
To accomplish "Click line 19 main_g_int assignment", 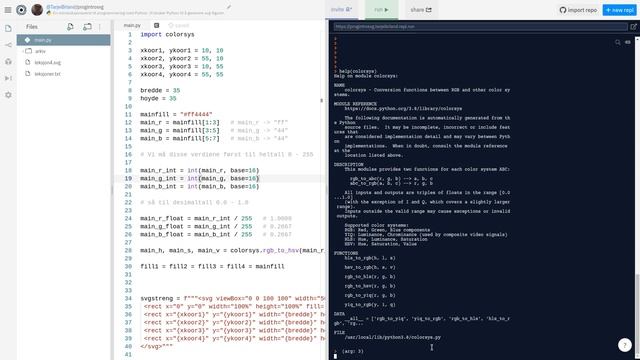I will pyautogui.click(x=200, y=179).
